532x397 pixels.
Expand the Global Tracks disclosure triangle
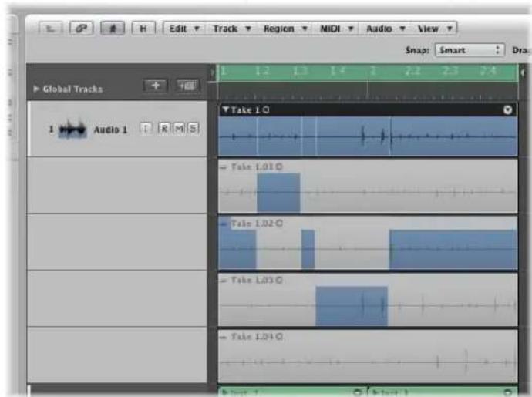pos(36,89)
